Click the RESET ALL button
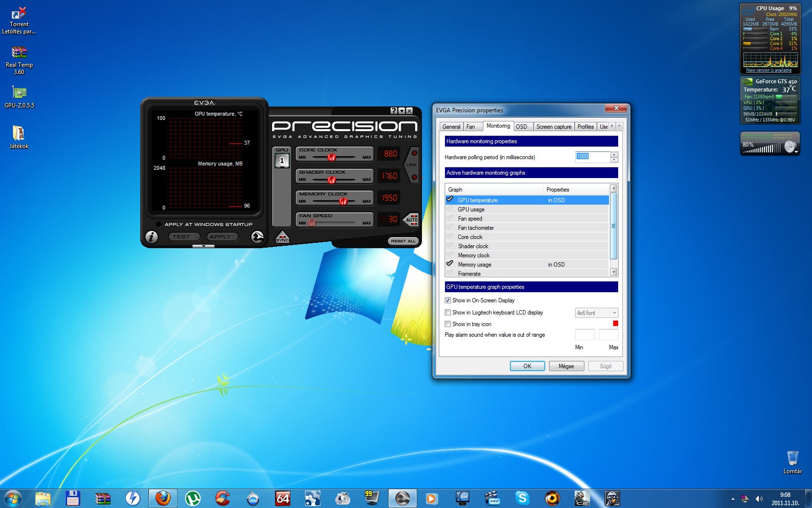Image resolution: width=812 pixels, height=508 pixels. pyautogui.click(x=403, y=241)
